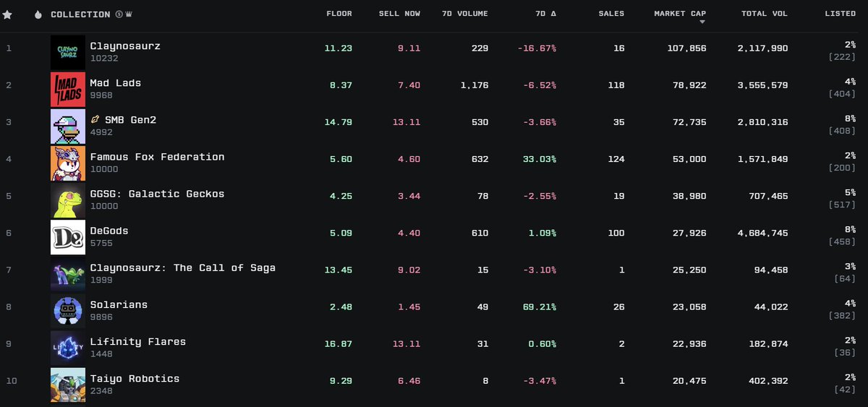
Task: Open the DeGods logo thumbnail
Action: (x=68, y=237)
